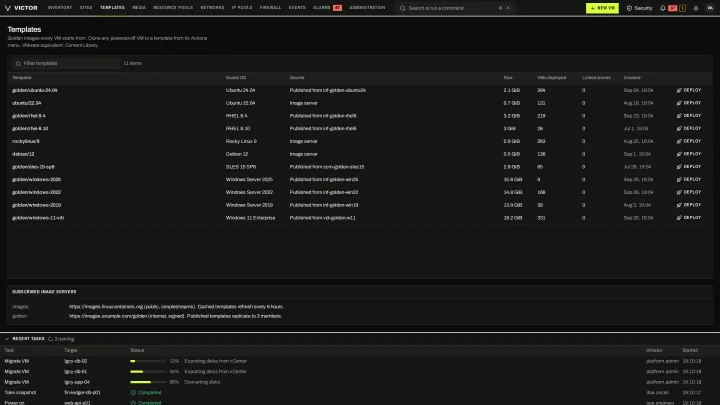Select the debian/12 template name
The height and width of the screenshot is (405, 720).
click(23, 154)
